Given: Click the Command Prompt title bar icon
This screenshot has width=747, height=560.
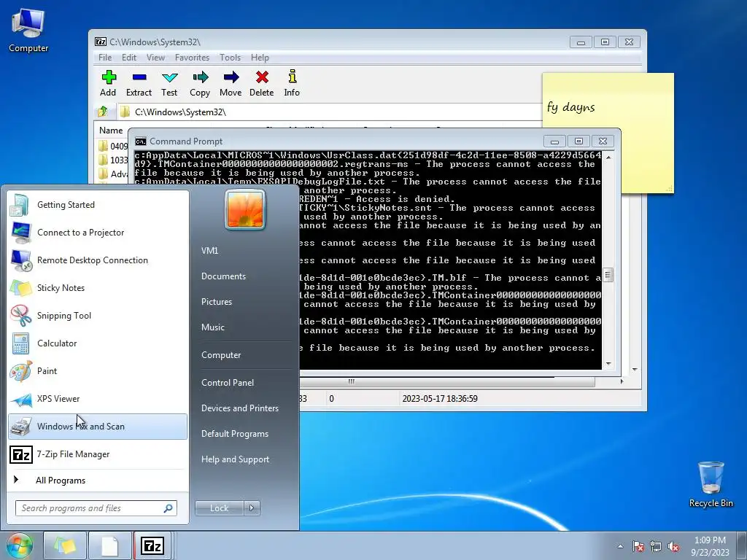Looking at the screenshot, I should [141, 141].
